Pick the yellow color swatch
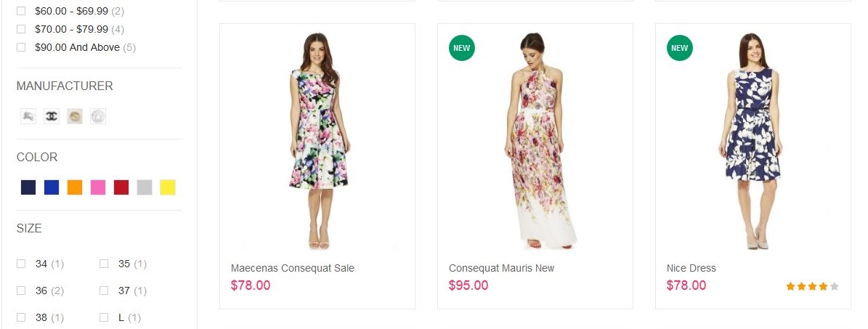The width and height of the screenshot is (868, 329). click(168, 187)
